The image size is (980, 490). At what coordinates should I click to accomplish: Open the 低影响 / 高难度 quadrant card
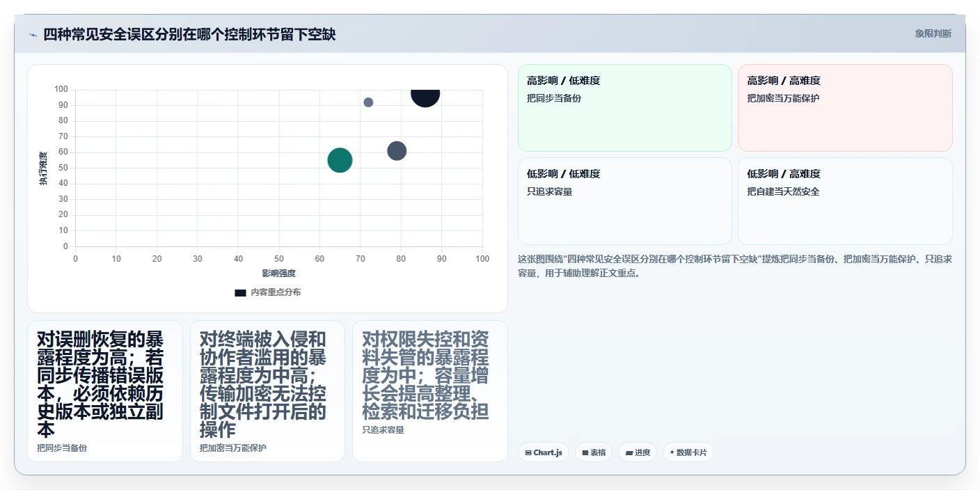(845, 201)
